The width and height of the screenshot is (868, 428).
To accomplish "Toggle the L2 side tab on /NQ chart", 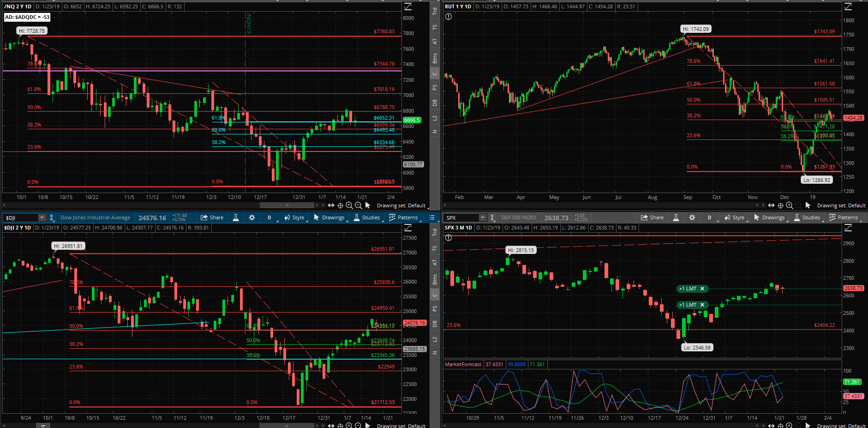I will [x=435, y=118].
